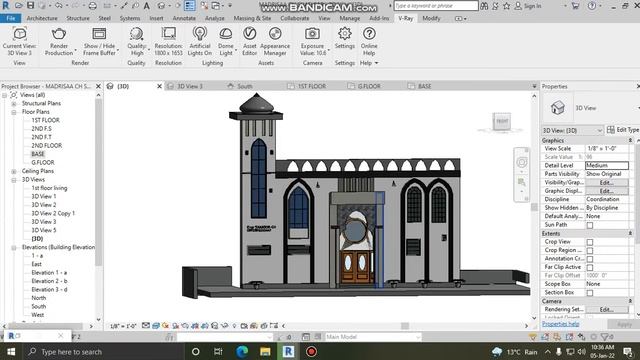The image size is (640, 360).
Task: Click the Open folder icon in quick access toolbar
Action: click(18, 6)
